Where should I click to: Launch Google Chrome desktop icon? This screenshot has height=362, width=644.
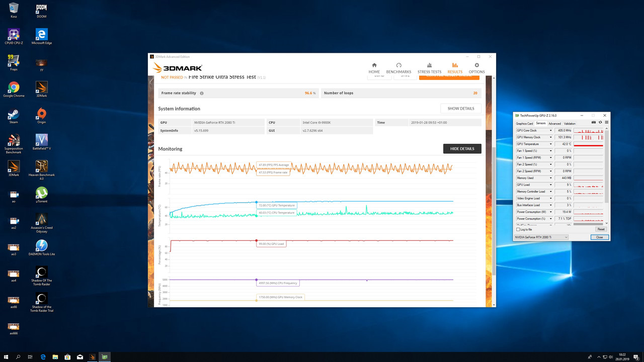pos(14,89)
